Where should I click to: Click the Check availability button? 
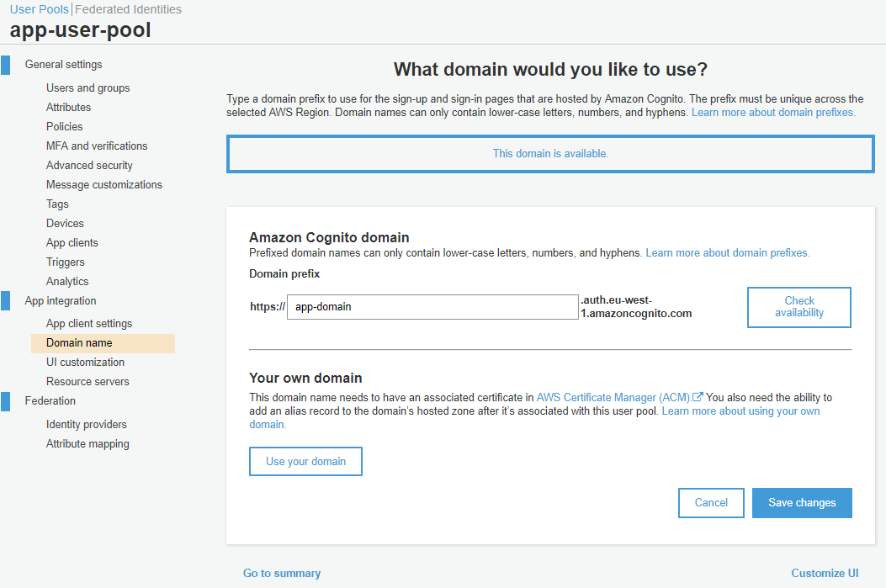798,307
